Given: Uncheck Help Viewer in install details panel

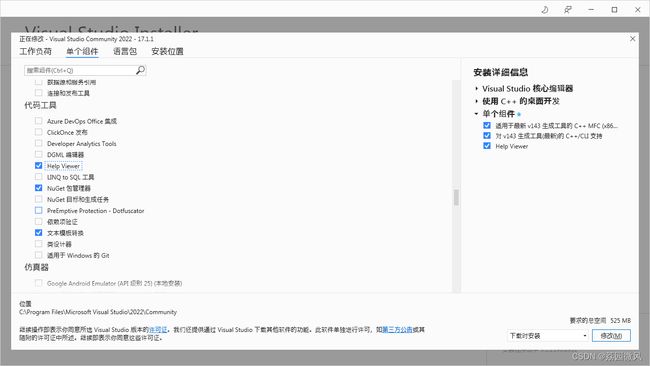Looking at the screenshot, I should (487, 146).
